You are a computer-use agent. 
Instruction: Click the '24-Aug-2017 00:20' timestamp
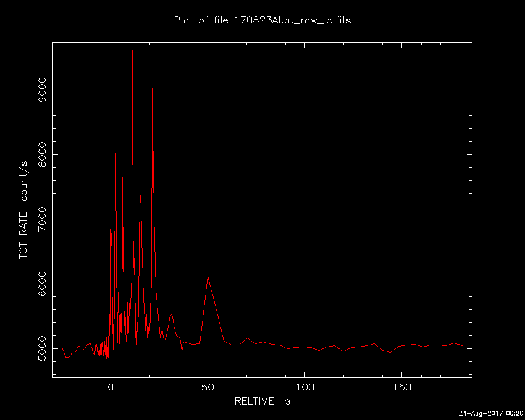(x=490, y=413)
